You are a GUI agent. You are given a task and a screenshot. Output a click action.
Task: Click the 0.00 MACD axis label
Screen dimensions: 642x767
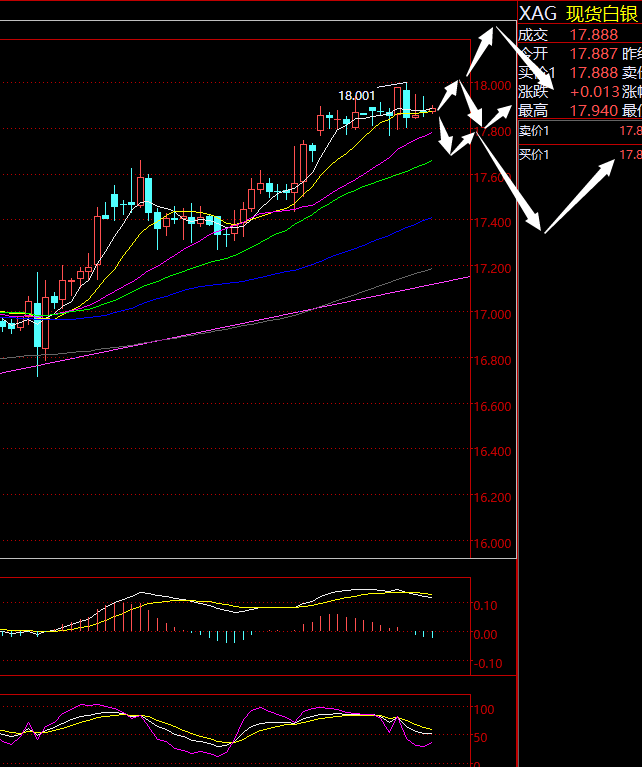(x=485, y=635)
